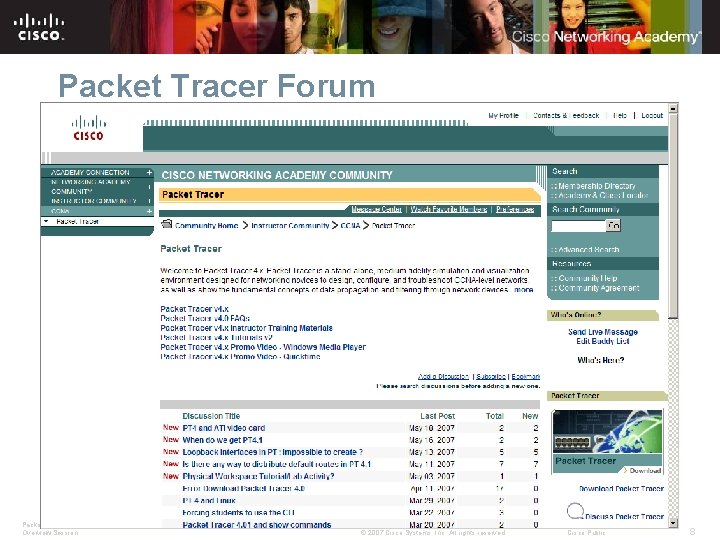Go to CCNA breadcrumb
The width and height of the screenshot is (720, 540).
tap(350, 225)
